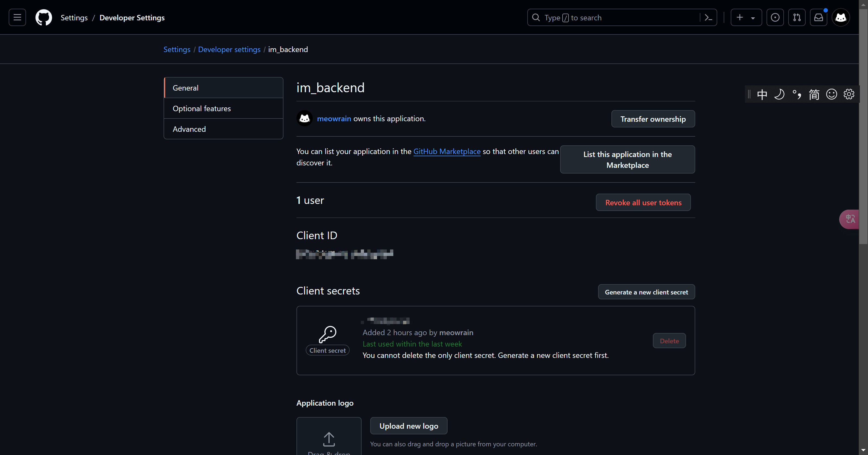Viewport: 868px width, 455px height.
Task: Open the Pull requests icon
Action: point(797,18)
